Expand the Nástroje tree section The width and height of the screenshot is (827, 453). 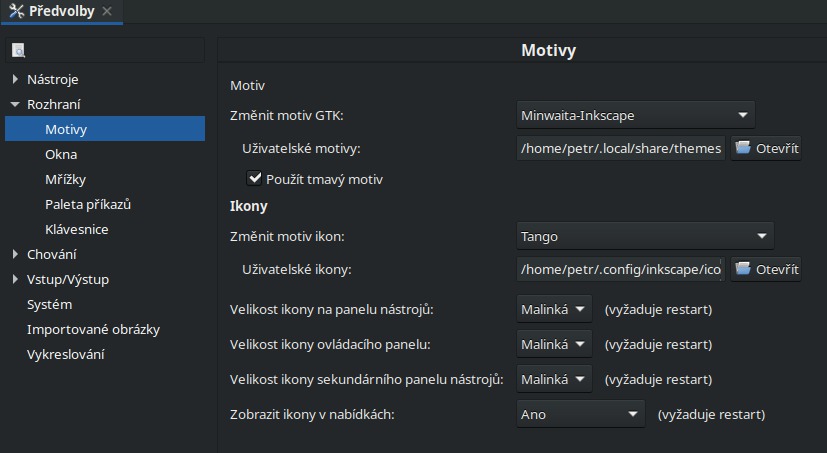(15, 79)
